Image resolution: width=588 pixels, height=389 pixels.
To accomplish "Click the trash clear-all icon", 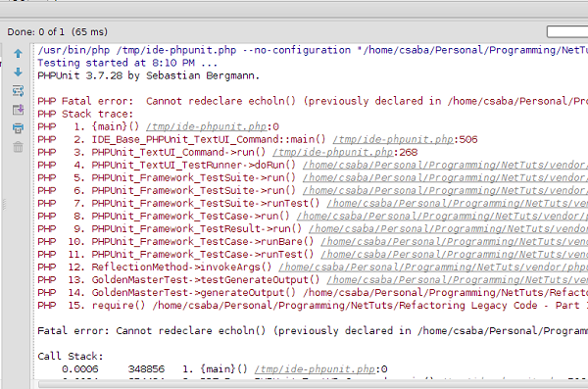I will (x=18, y=147).
